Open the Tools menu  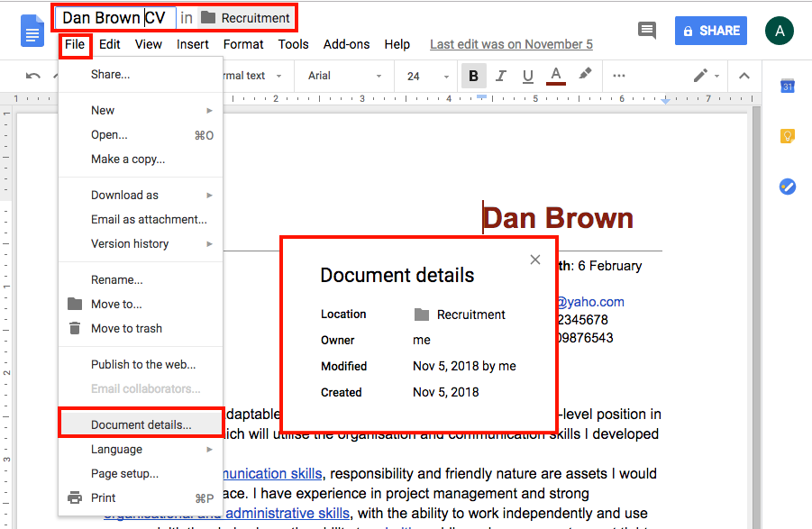coord(293,43)
